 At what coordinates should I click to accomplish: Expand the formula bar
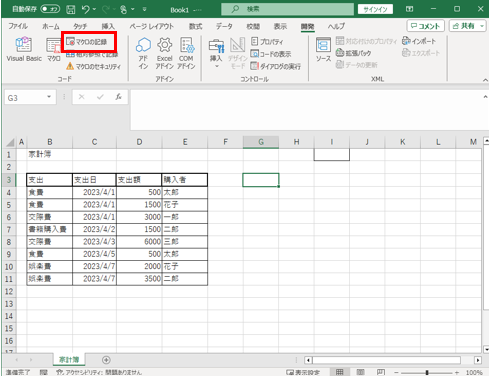[x=485, y=97]
